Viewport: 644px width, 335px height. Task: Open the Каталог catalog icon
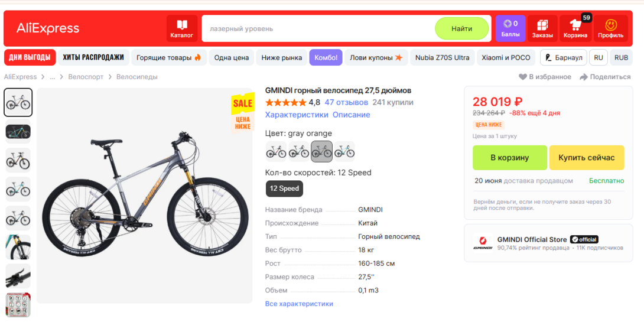(x=182, y=28)
